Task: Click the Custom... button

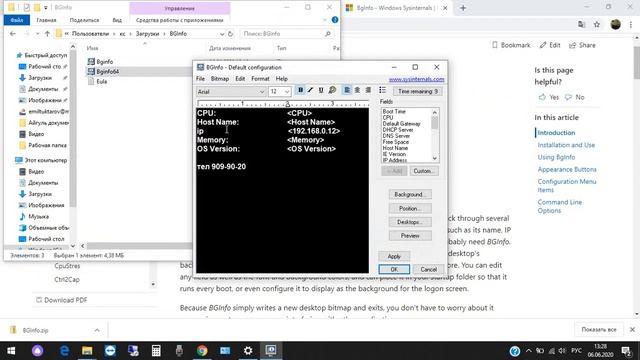Action: [424, 171]
